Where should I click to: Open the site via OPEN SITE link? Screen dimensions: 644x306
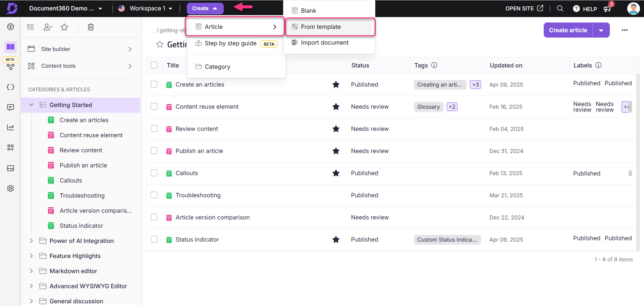click(524, 8)
